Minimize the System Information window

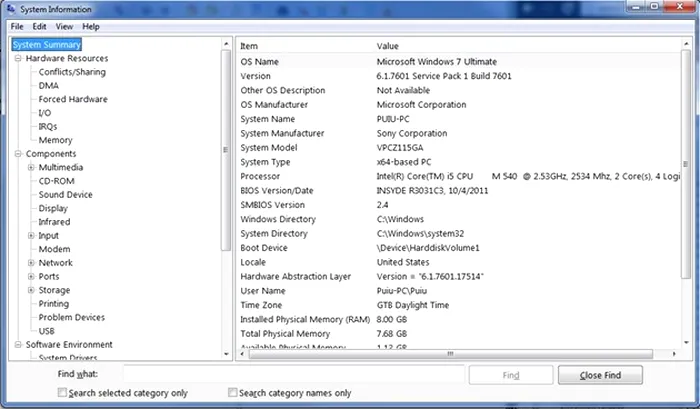(636, 6)
